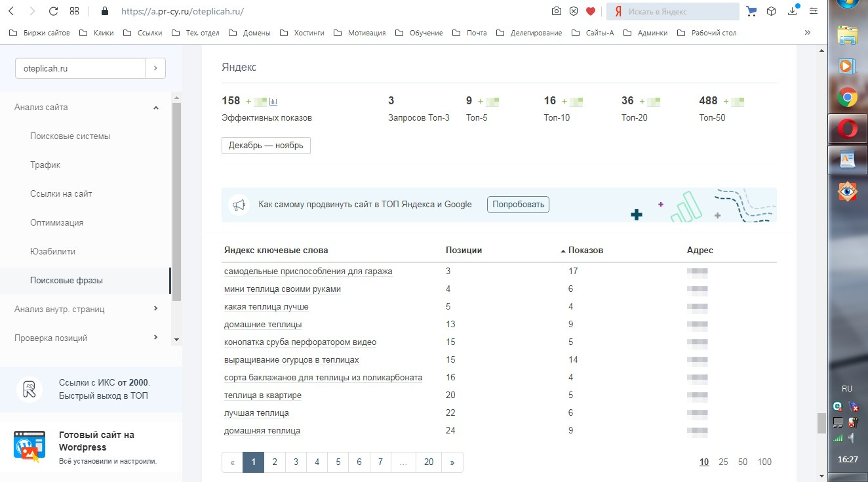Image resolution: width=868 pixels, height=482 pixels.
Task: Click the Яндекс ключевые слова column header
Action: pyautogui.click(x=276, y=251)
